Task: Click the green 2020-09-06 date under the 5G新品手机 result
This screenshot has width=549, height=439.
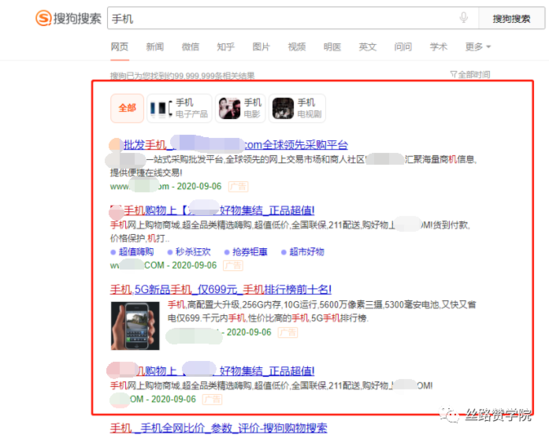Action: point(249,332)
